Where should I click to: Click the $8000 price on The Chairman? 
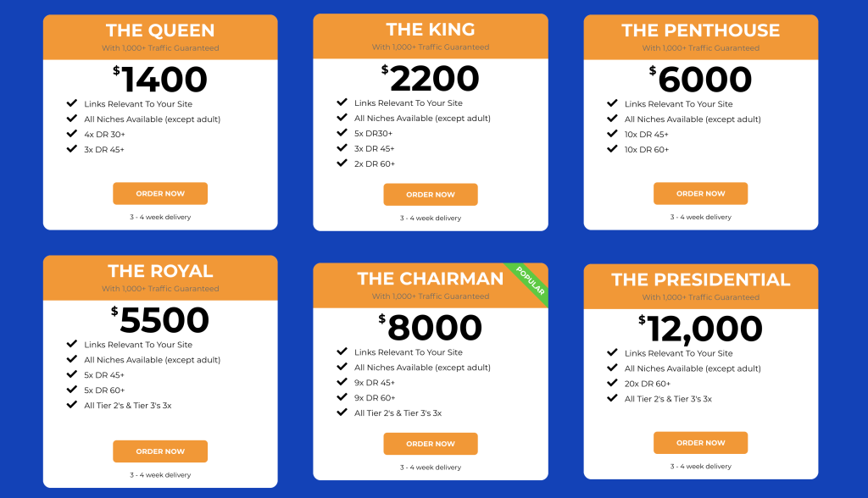[431, 329]
